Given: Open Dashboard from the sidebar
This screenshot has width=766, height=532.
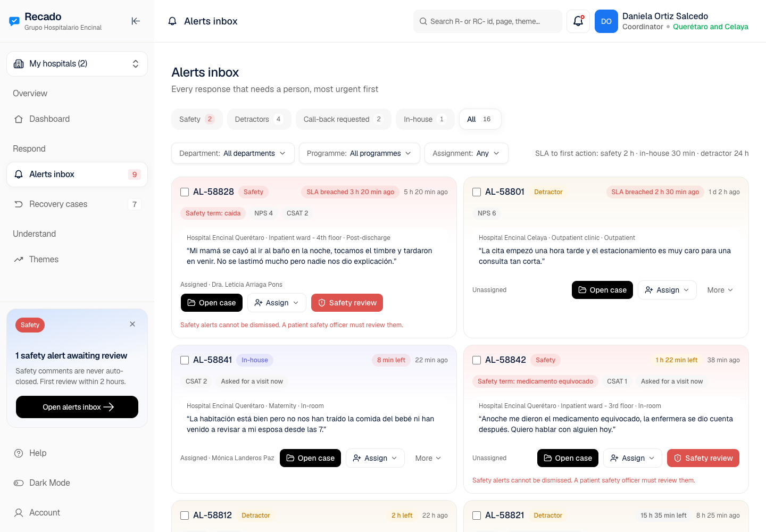Looking at the screenshot, I should pyautogui.click(x=77, y=119).
